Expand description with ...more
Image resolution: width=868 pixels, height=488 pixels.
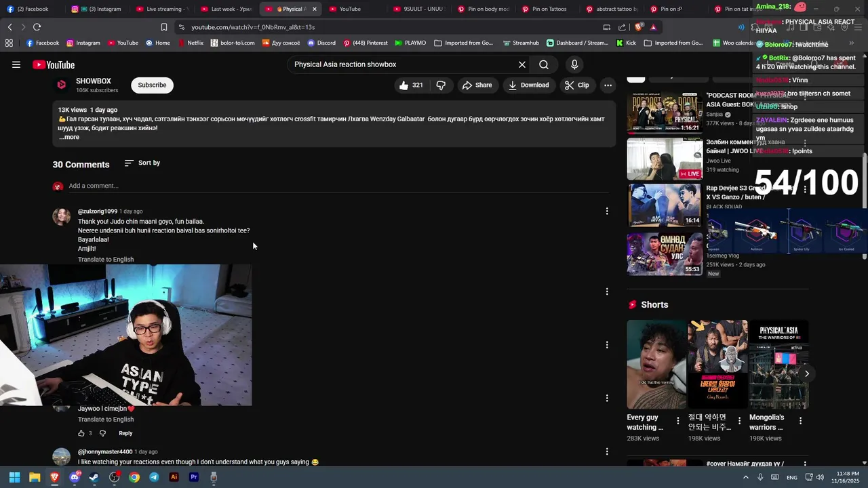(69, 138)
